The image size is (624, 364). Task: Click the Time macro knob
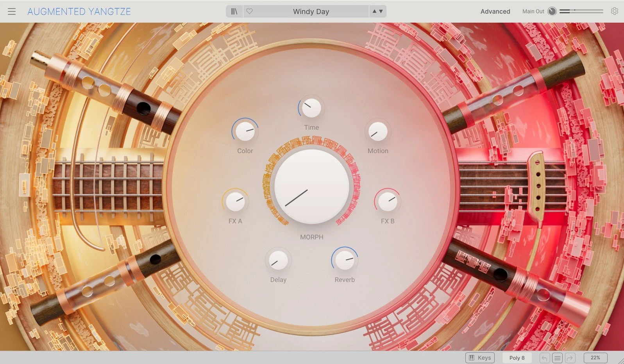pyautogui.click(x=311, y=108)
